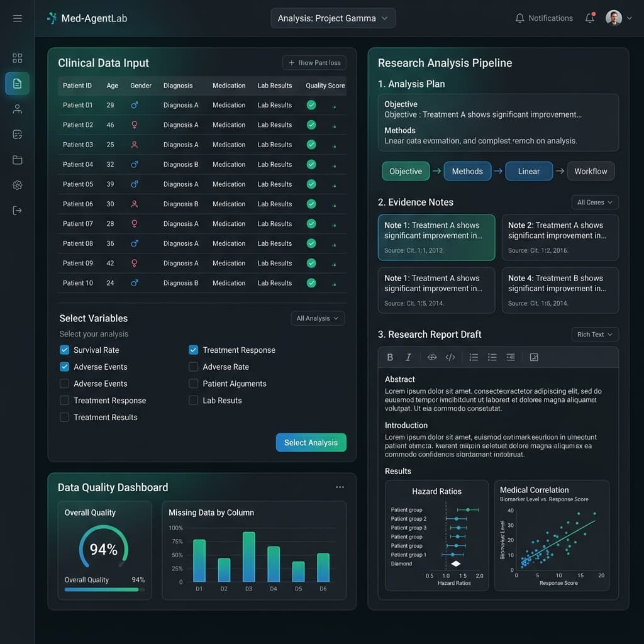Click the logout icon in sidebar

[17, 211]
